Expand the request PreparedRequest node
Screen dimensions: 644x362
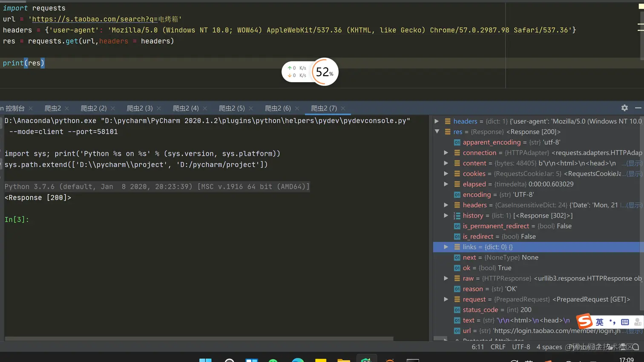[446, 299]
